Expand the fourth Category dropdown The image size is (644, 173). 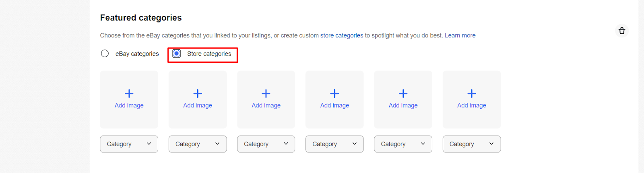(x=334, y=144)
